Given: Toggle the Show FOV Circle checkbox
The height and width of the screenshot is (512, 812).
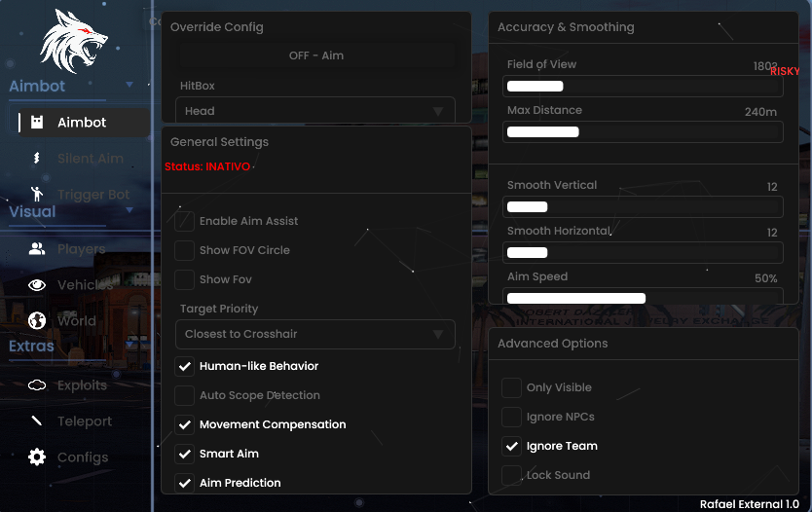Looking at the screenshot, I should click(184, 250).
